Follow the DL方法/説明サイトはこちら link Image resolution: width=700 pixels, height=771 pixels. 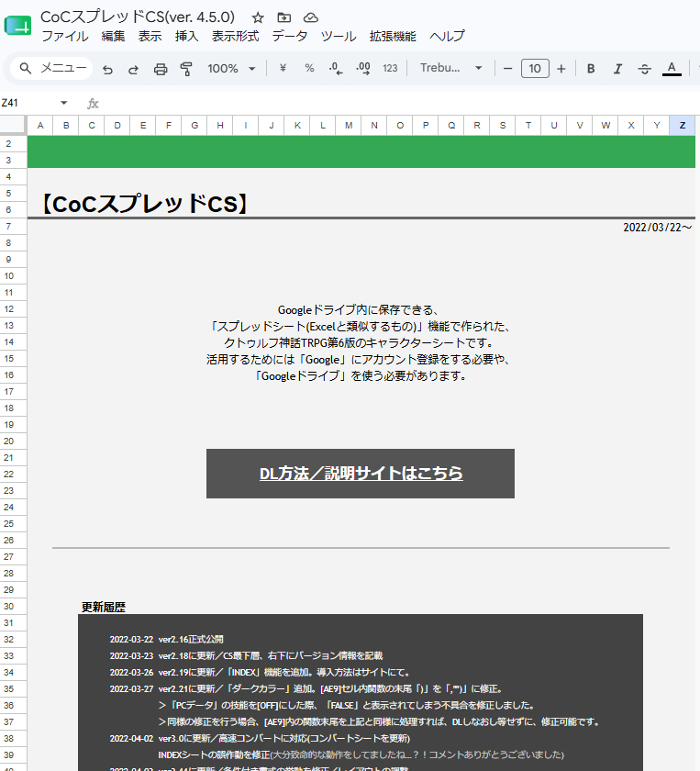(361, 474)
